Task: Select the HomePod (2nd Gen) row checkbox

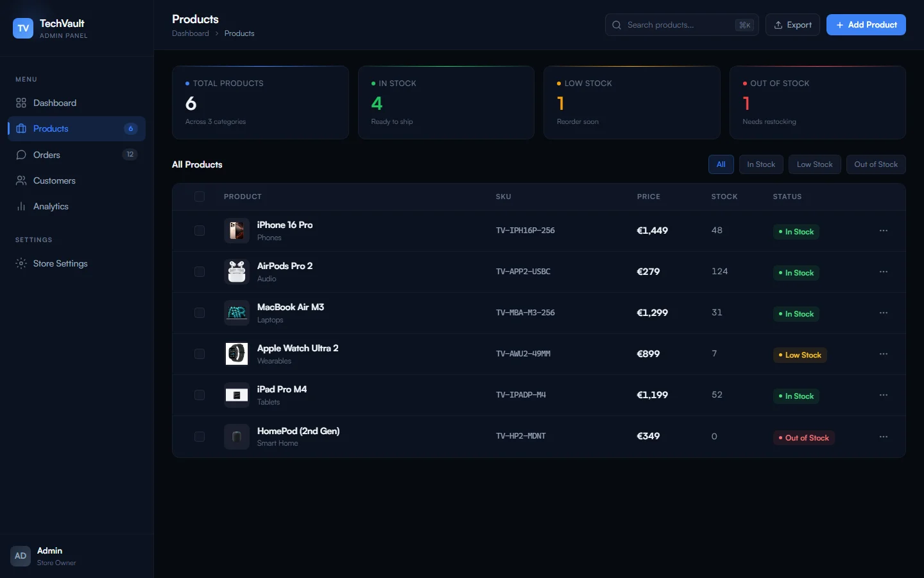Action: pos(200,437)
